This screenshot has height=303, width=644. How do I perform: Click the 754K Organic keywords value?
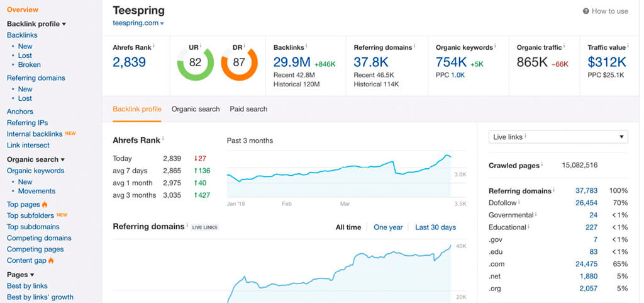(x=452, y=62)
